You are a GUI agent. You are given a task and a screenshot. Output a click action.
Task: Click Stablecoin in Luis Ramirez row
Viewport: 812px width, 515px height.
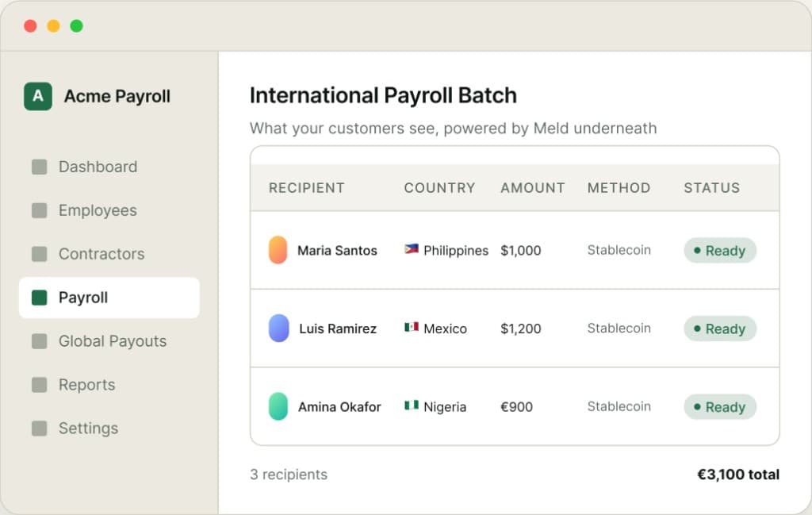coord(619,329)
